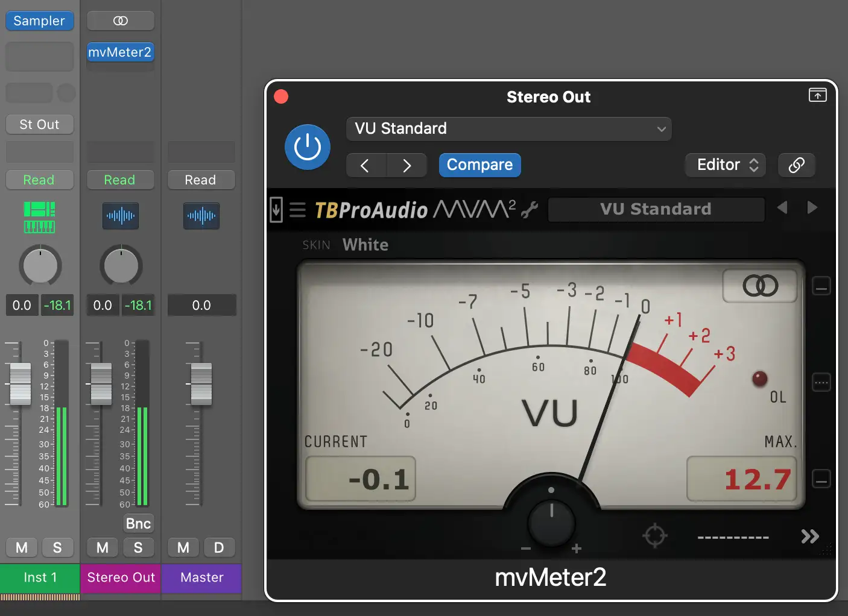Open the VU Standard preset dropdown
848x616 pixels.
click(x=508, y=129)
